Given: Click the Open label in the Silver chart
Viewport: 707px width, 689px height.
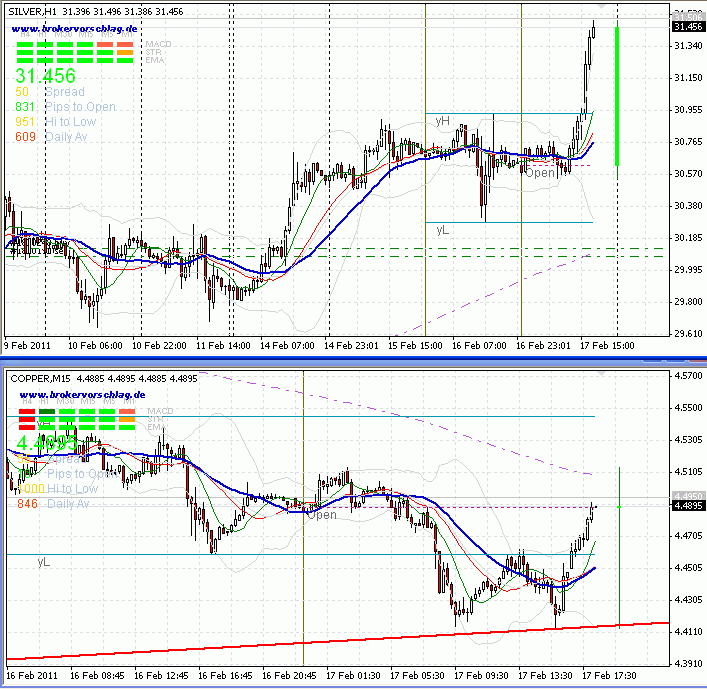Looking at the screenshot, I should pyautogui.click(x=540, y=173).
